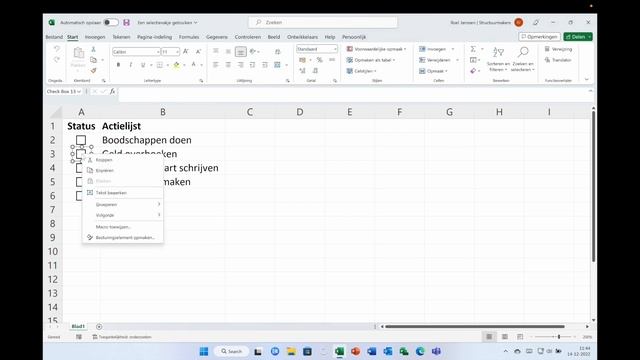Viewport: 640px width, 360px height.
Task: Open the font size dropdown
Action: coord(177,52)
